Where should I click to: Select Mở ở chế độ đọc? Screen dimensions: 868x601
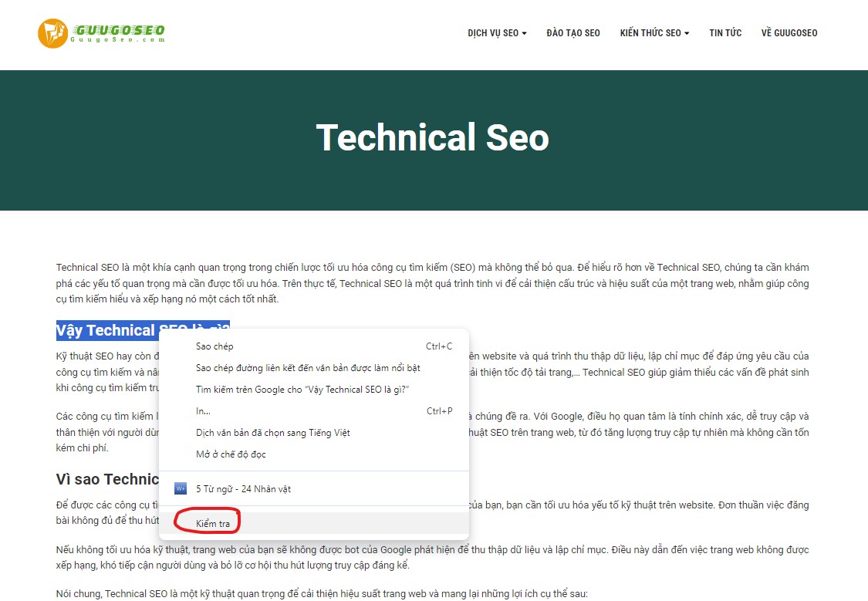[x=231, y=454]
